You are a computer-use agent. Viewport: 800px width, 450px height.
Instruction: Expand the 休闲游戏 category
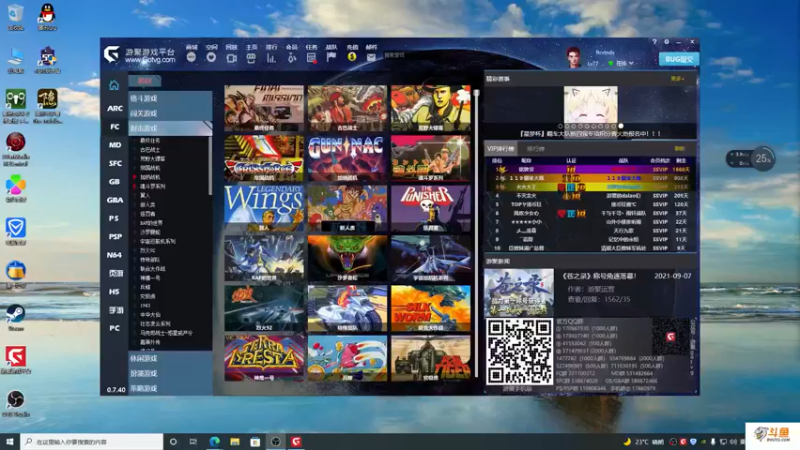click(x=170, y=359)
